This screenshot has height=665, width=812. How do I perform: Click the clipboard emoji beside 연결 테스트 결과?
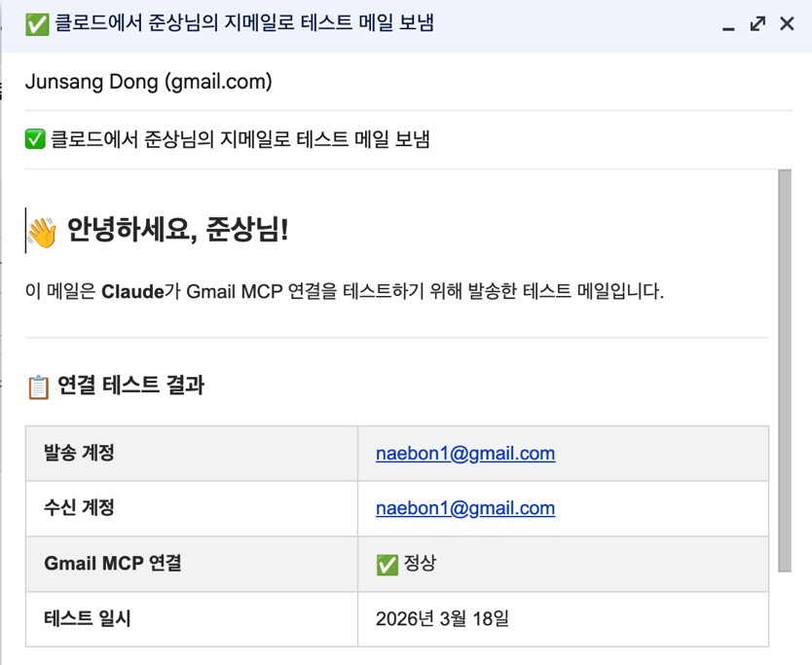pos(38,387)
